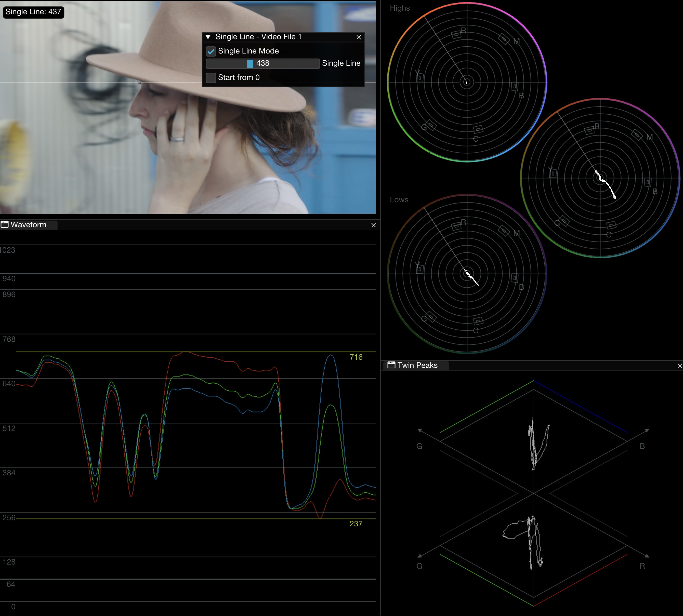
Task: Click the Single Line: 437 overlay label
Action: (x=33, y=12)
